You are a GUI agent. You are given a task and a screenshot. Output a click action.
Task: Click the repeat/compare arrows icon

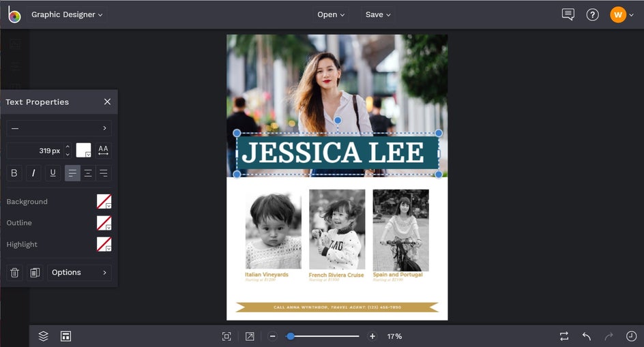[564, 336]
